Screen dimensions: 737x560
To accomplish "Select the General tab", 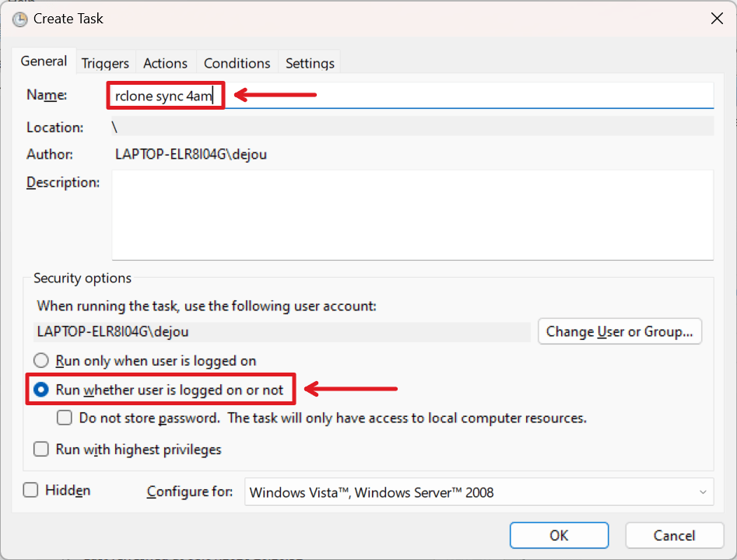I will click(44, 61).
